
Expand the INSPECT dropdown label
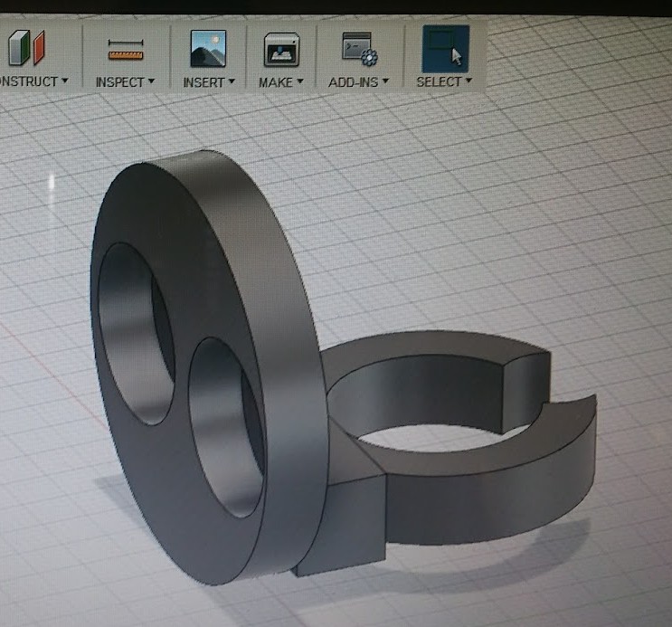coord(126,81)
